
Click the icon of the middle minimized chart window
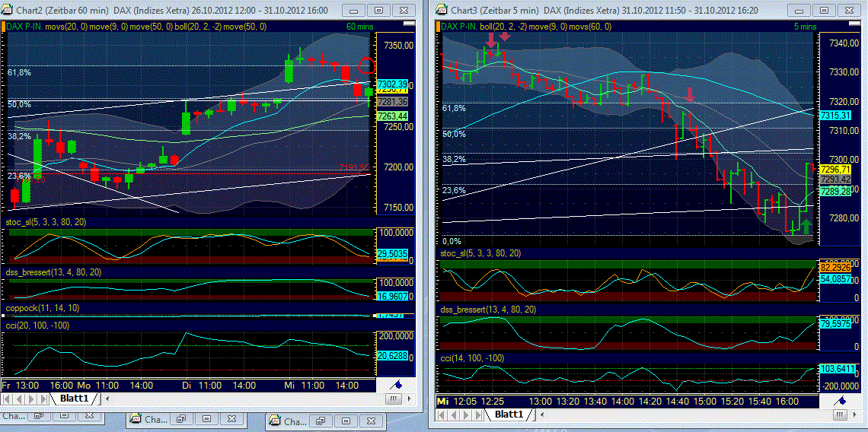pyautogui.click(x=136, y=419)
